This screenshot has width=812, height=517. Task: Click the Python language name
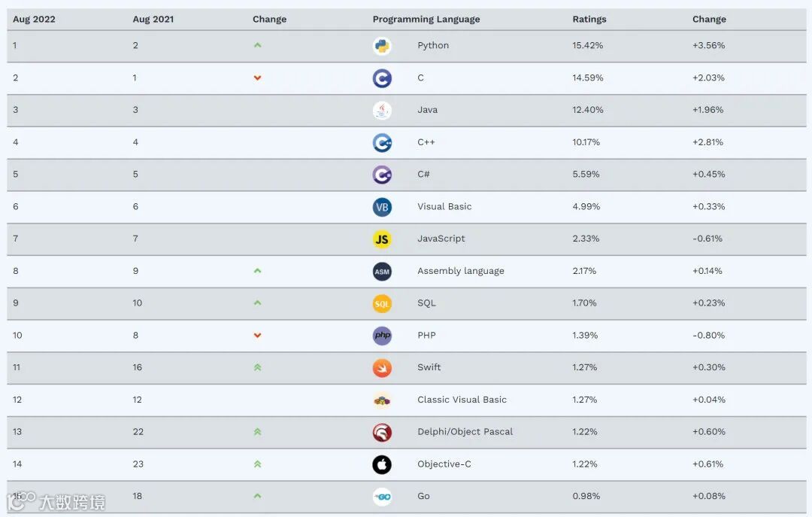(x=433, y=46)
